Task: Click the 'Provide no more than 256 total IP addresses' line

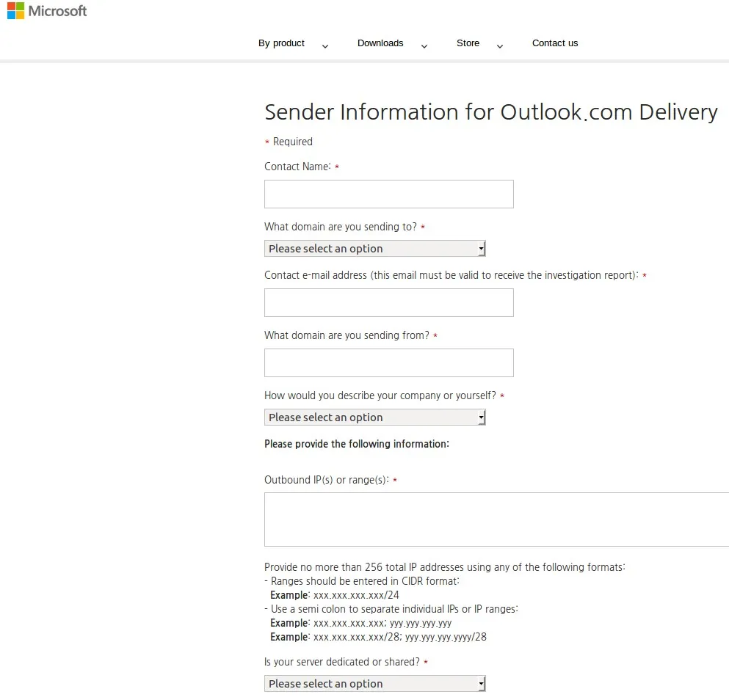Action: [x=445, y=567]
